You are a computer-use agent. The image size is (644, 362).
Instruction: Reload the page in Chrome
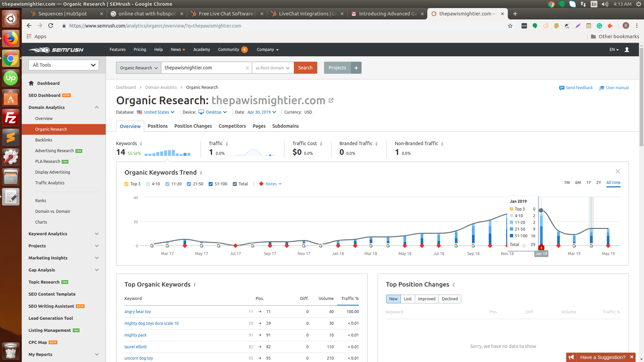click(51, 25)
